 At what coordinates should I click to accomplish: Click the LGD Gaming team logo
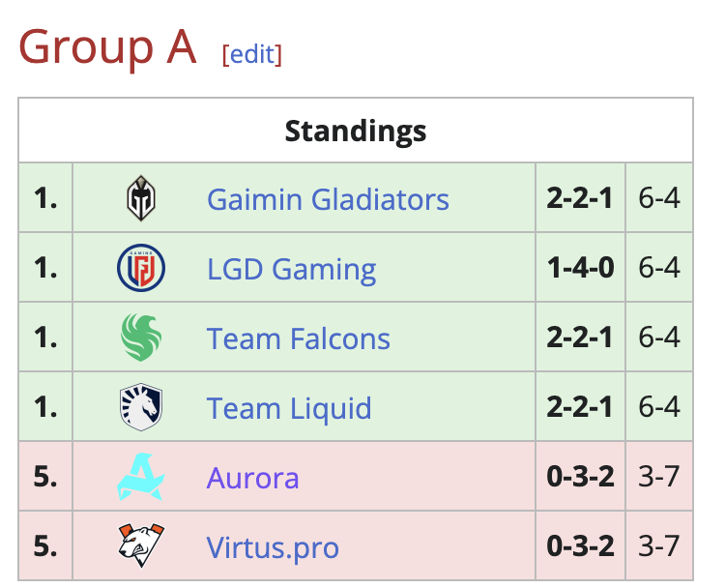141,268
